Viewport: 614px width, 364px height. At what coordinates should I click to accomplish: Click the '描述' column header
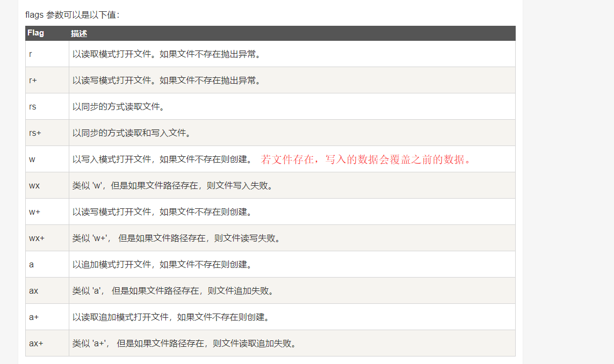[79, 33]
